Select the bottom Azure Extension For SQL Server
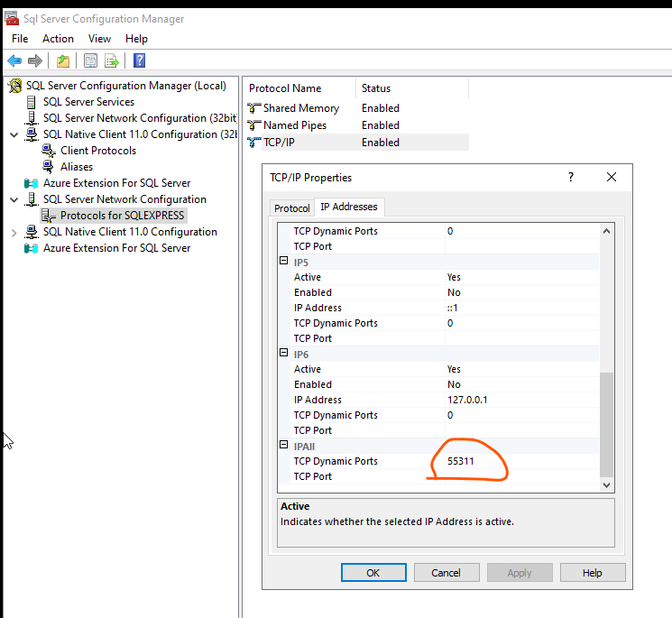The width and height of the screenshot is (672, 618). click(x=116, y=248)
